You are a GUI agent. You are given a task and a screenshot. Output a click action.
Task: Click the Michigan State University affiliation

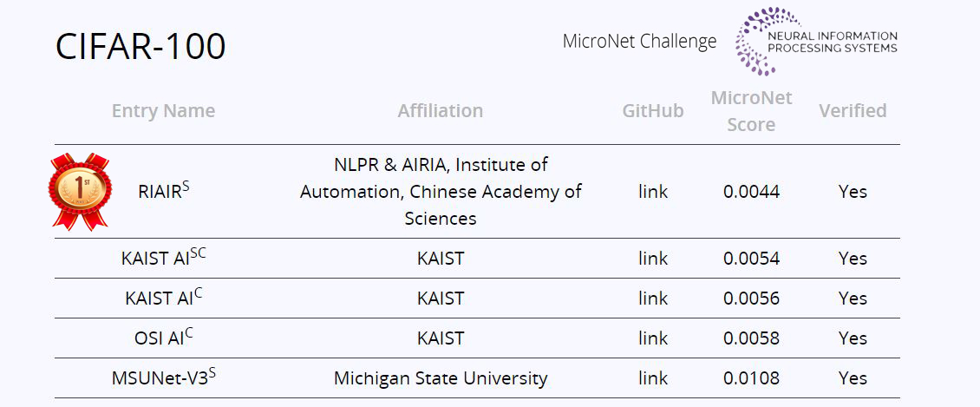tap(441, 377)
